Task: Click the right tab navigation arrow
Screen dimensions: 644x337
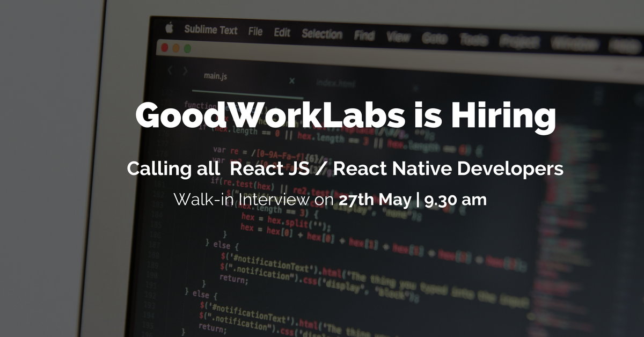Action: point(185,71)
